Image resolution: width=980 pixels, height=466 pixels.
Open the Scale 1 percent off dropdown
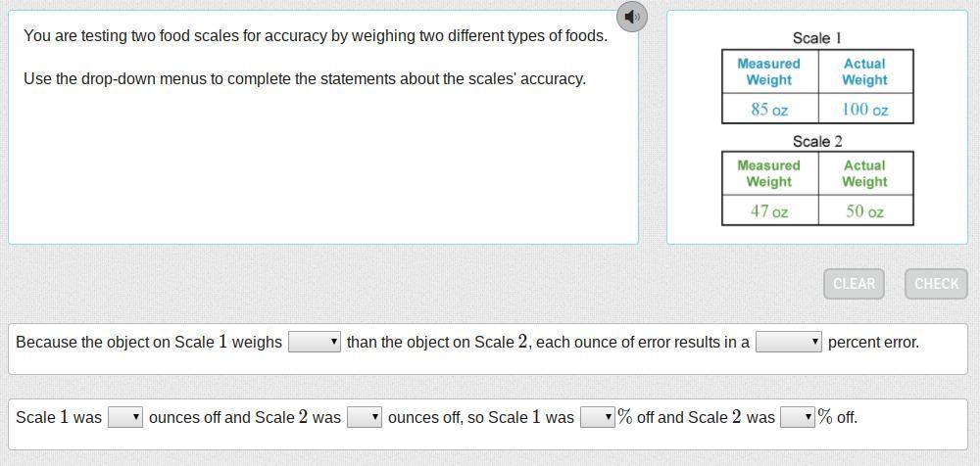[x=597, y=417]
